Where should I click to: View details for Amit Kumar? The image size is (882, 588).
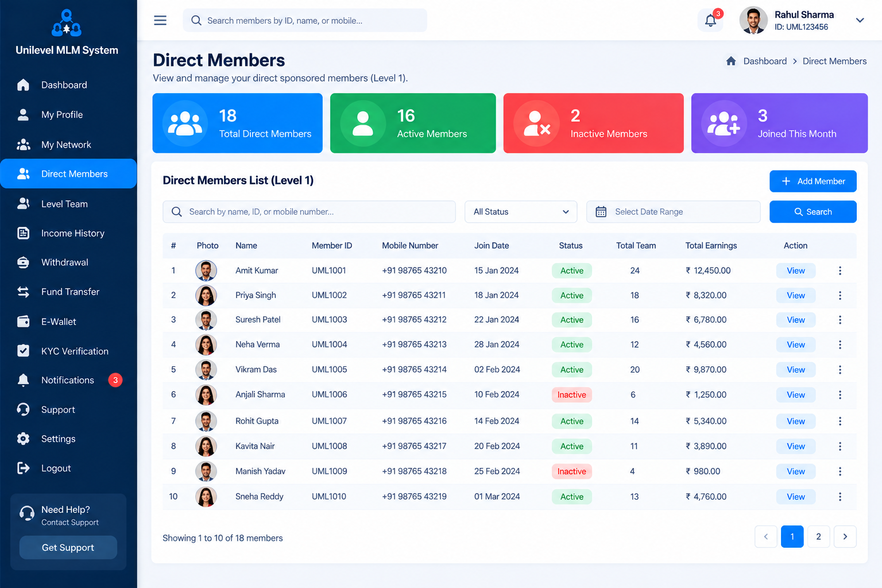[x=796, y=271]
